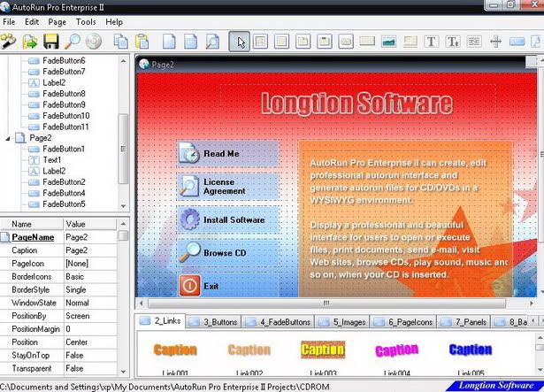Image resolution: width=544 pixels, height=392 pixels.
Task: Select the picture image tool
Action: (388, 42)
